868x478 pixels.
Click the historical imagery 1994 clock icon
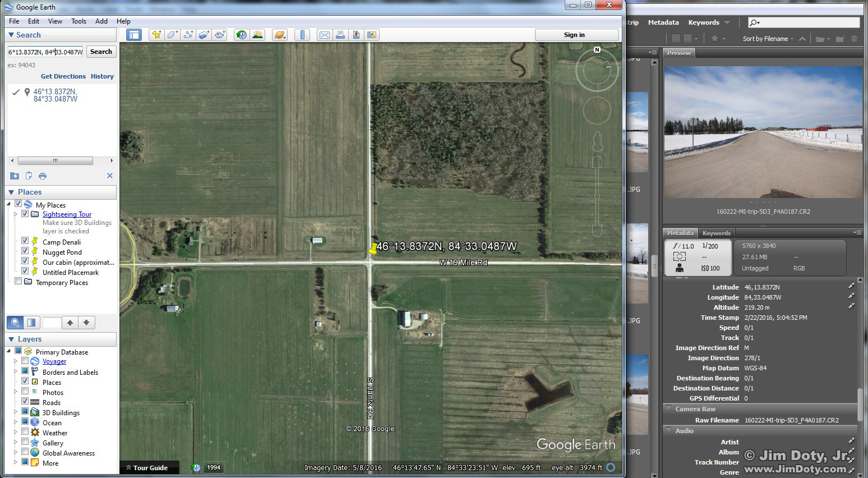click(x=196, y=467)
